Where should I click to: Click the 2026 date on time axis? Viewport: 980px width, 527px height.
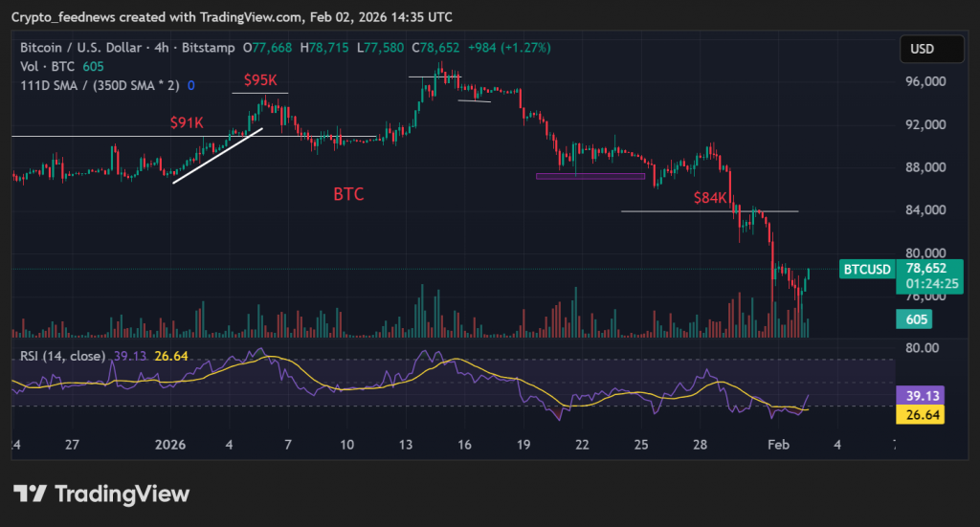[170, 445]
